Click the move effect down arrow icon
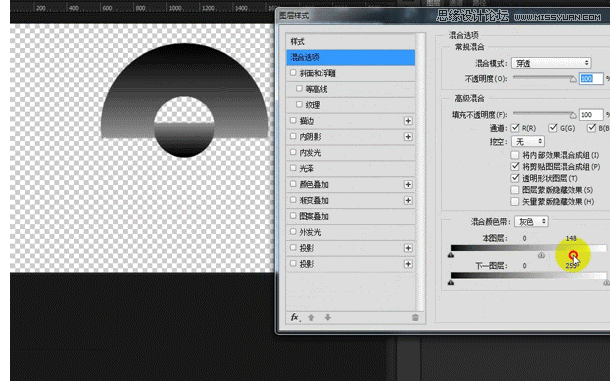The width and height of the screenshot is (611, 383). click(328, 317)
